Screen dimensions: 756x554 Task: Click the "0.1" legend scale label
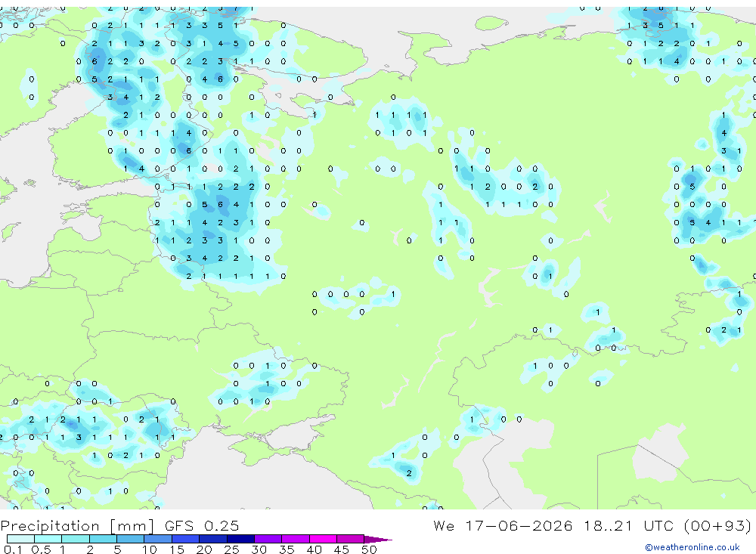tap(13, 549)
